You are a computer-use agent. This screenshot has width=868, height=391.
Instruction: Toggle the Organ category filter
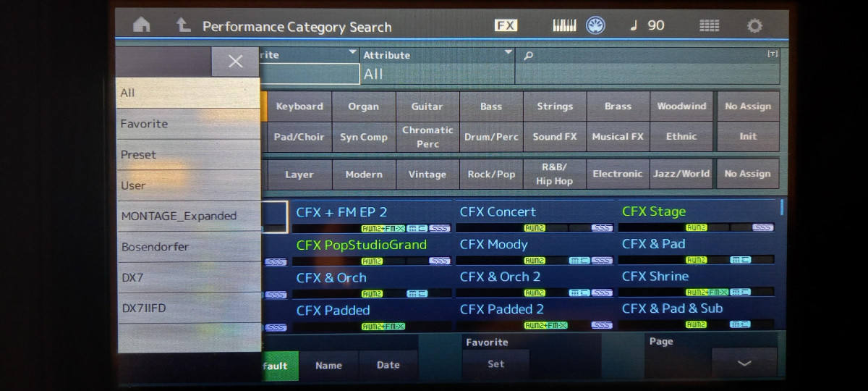363,106
